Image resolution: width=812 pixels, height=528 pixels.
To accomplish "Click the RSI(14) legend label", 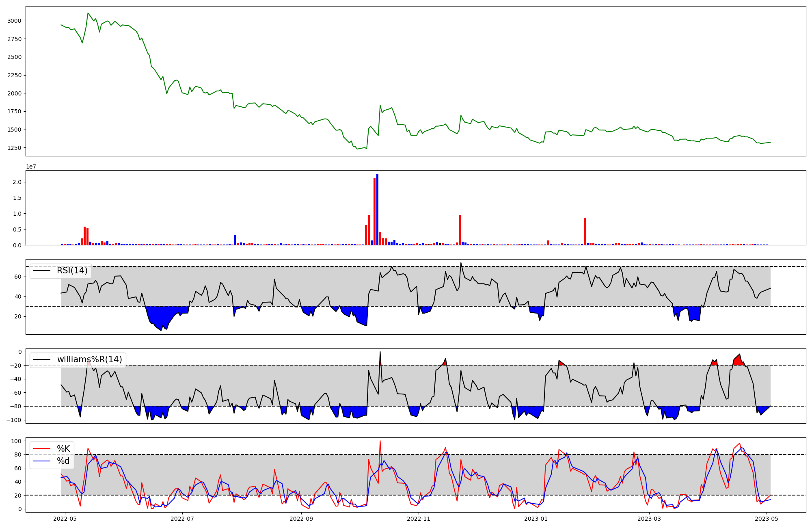I will (x=72, y=270).
